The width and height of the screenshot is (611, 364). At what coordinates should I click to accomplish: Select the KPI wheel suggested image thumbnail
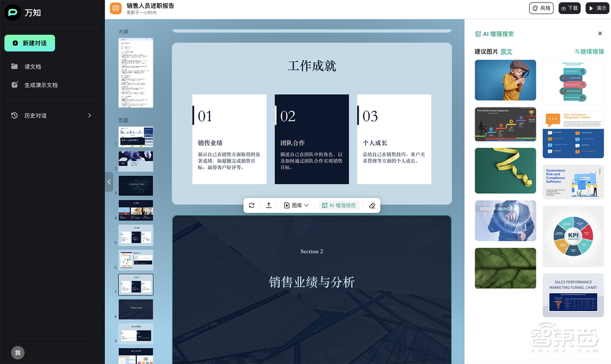(573, 236)
